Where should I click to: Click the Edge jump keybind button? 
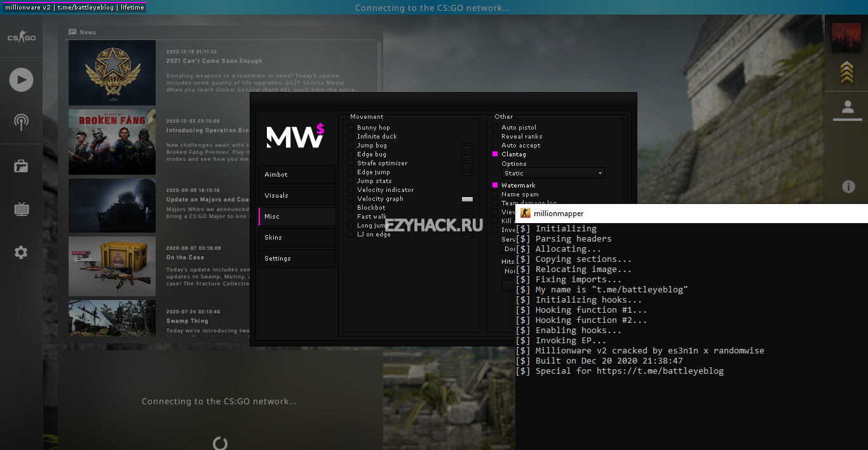(467, 172)
